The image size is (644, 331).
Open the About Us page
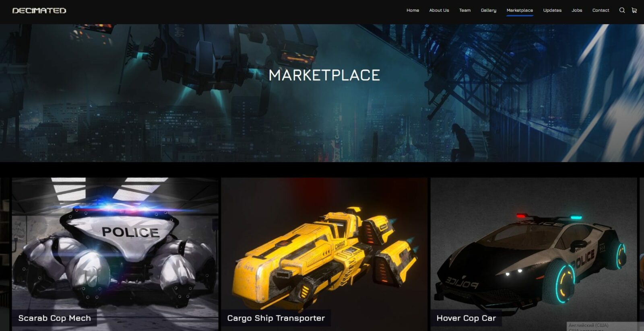coord(439,10)
